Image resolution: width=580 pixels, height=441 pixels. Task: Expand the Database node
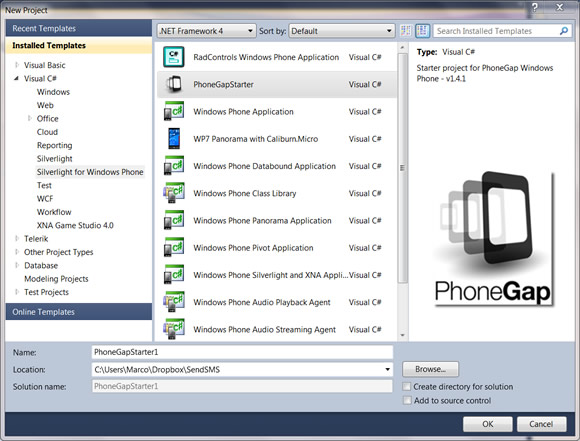[17, 265]
